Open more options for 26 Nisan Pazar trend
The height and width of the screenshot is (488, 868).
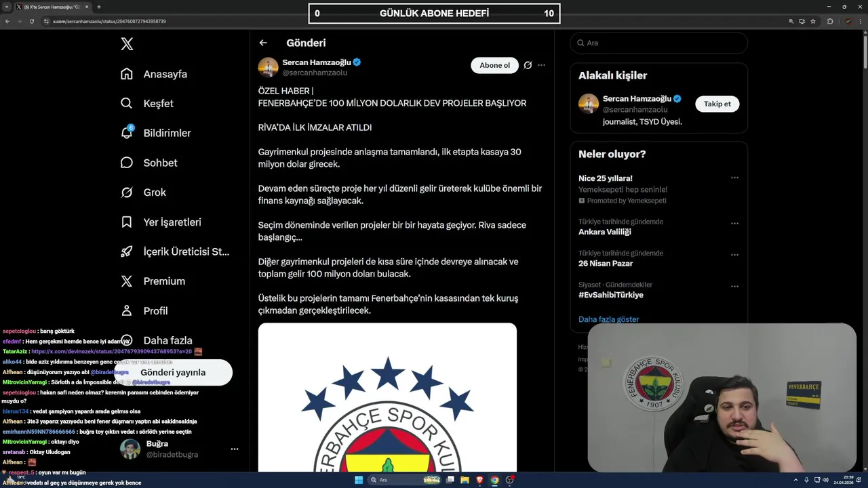734,255
